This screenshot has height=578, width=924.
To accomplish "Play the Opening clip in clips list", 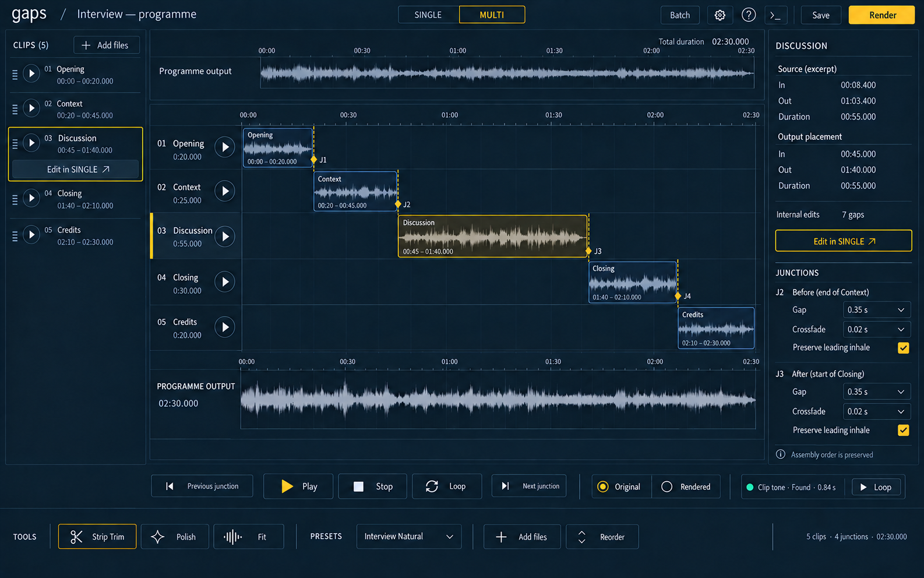I will (31, 73).
